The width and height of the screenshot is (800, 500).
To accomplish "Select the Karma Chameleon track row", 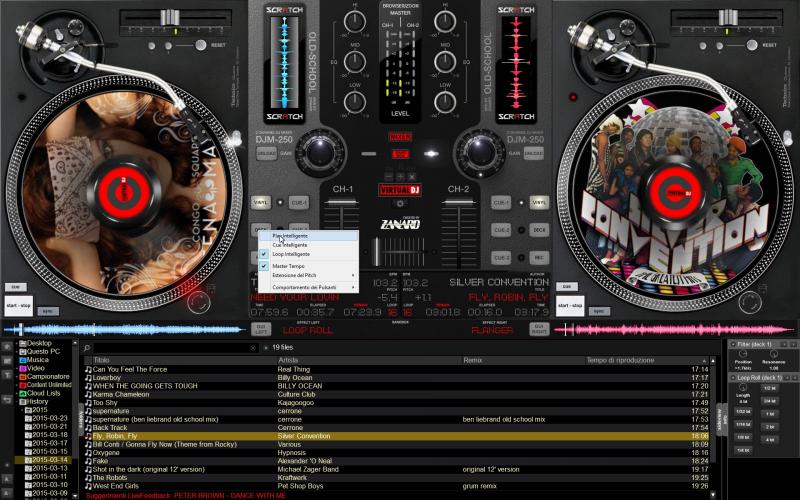I will pos(398,394).
